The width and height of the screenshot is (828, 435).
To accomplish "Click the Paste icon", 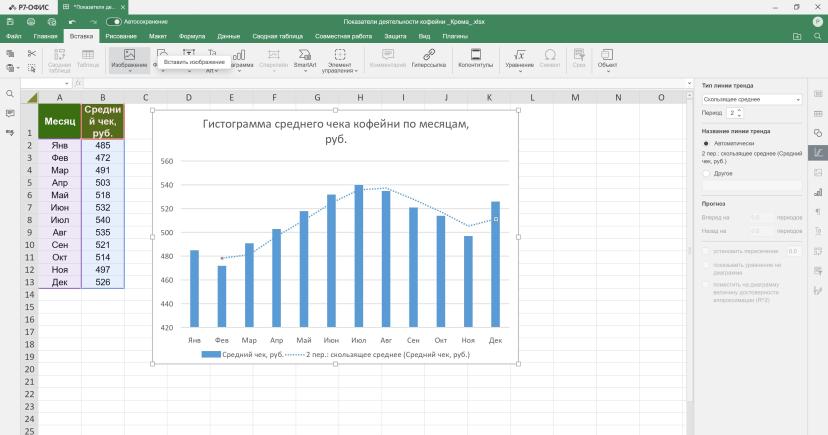I will pyautogui.click(x=10, y=68).
